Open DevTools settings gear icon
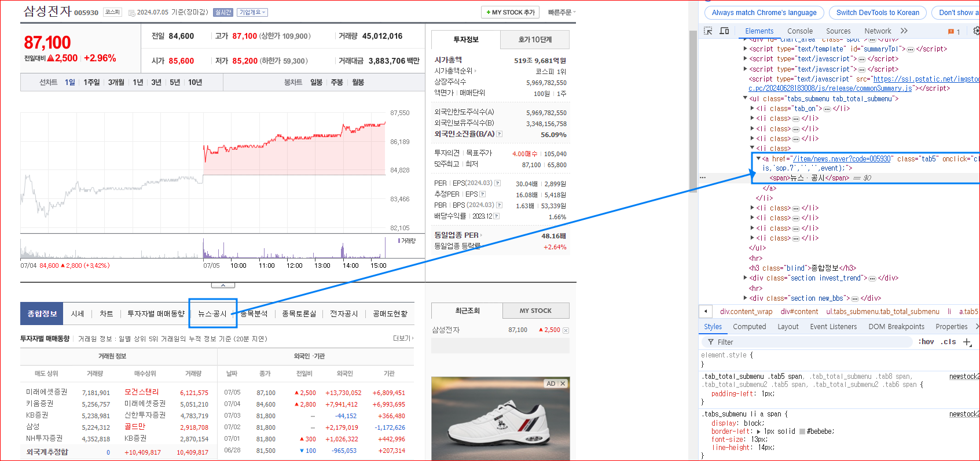980x461 pixels. click(x=977, y=31)
